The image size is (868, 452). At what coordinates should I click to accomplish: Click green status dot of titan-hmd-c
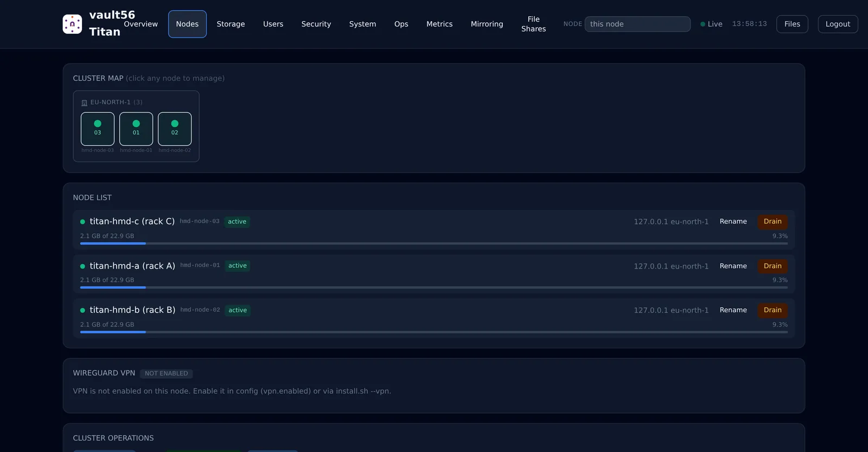[82, 221]
